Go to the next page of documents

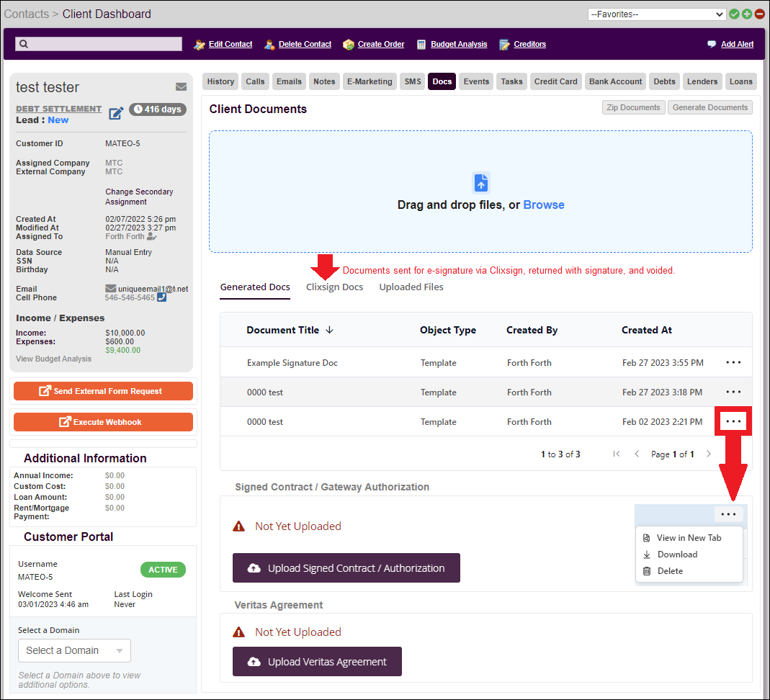point(709,454)
